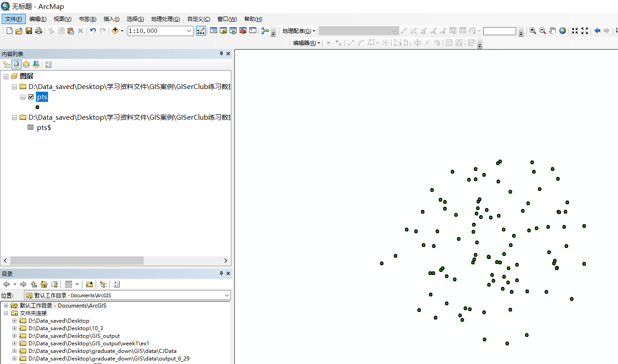Click Fixed Zoom In icon
Screen dimensions: 618x364
coord(575,31)
